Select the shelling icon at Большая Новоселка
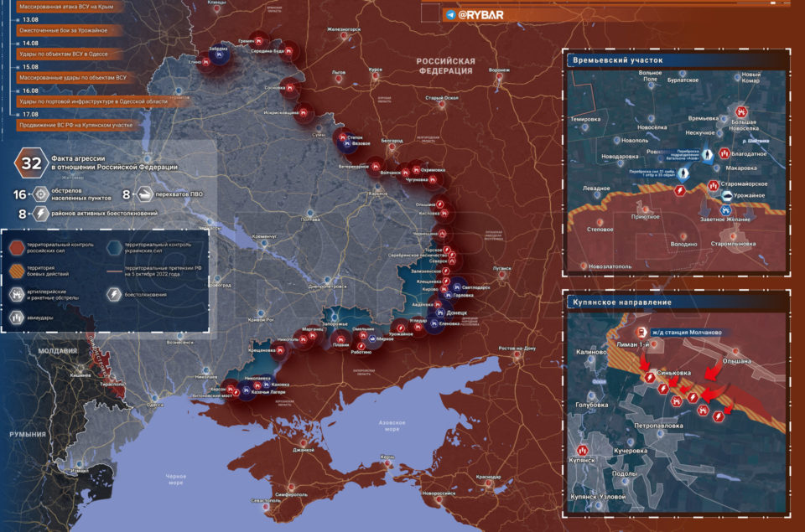This screenshot has height=532, width=805. 740,111
